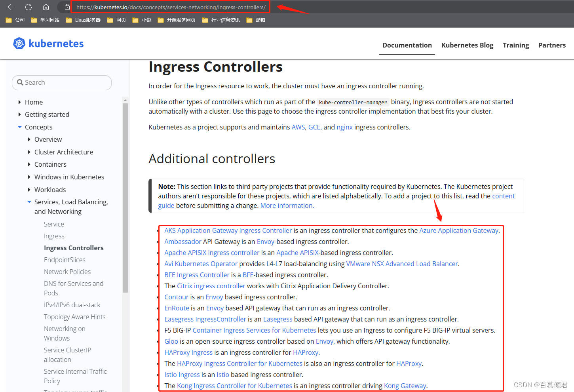
Task: Expand the Windows in Kubernetes arrow
Action: [29, 177]
